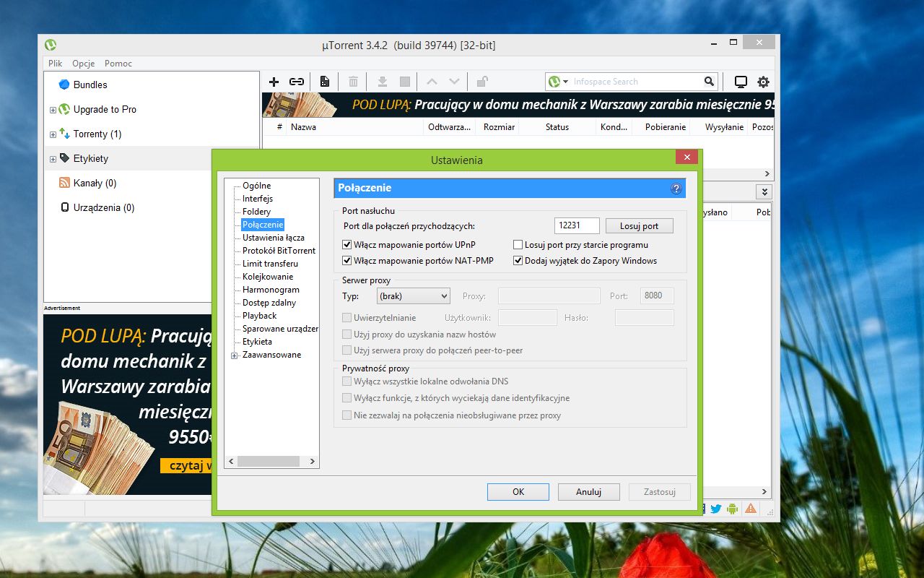Click the POD LUPĄ top banner ad
Image resolution: width=924 pixels, height=578 pixels.
[x=518, y=105]
